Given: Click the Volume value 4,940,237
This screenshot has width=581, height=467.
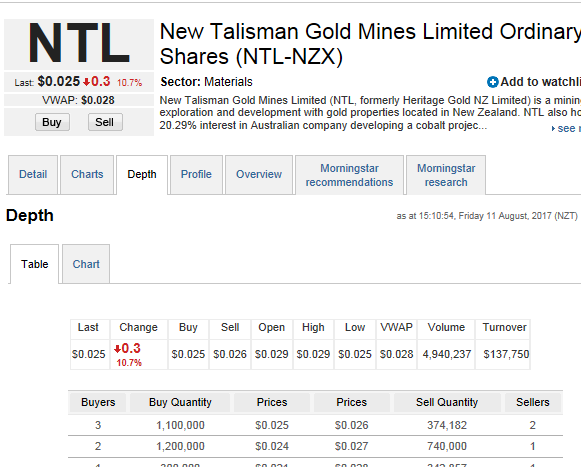Looking at the screenshot, I should 446,355.
